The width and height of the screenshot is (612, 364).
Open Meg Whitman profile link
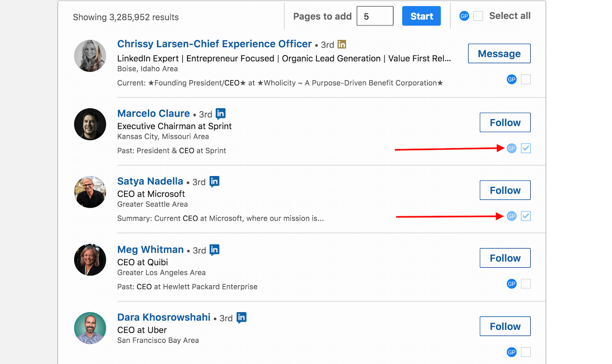[150, 250]
